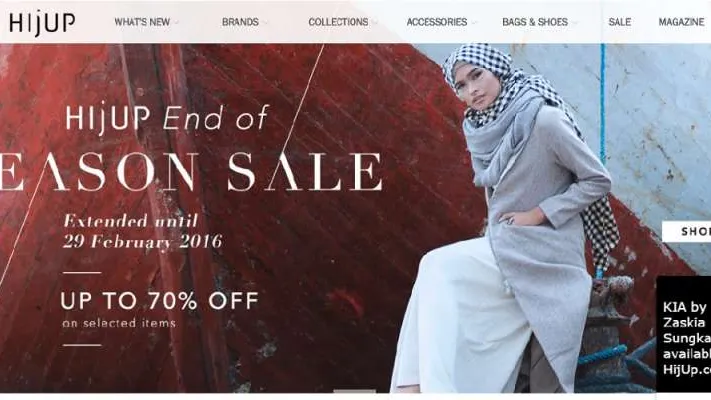Visit the MAGAZINE section
Viewport: 711px width, 400px height.
[682, 22]
